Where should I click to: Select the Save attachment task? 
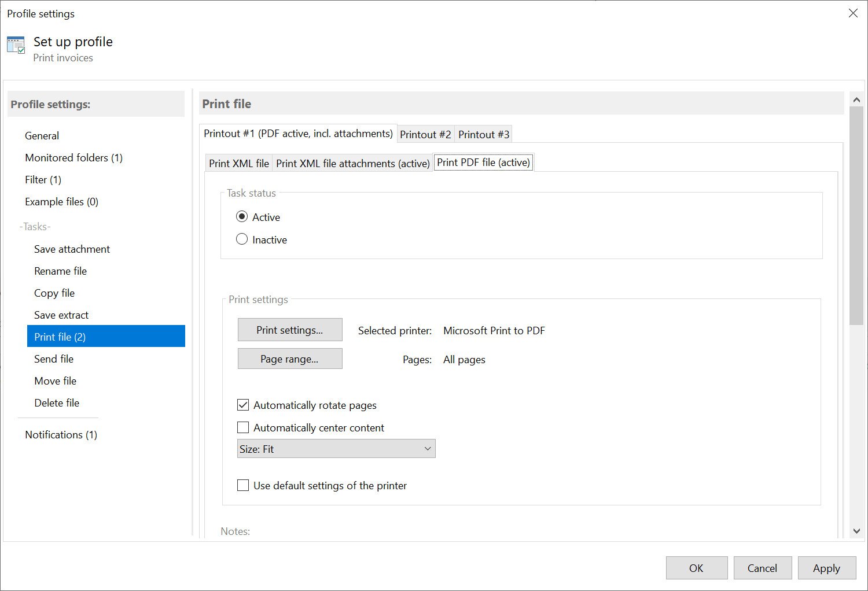tap(72, 249)
